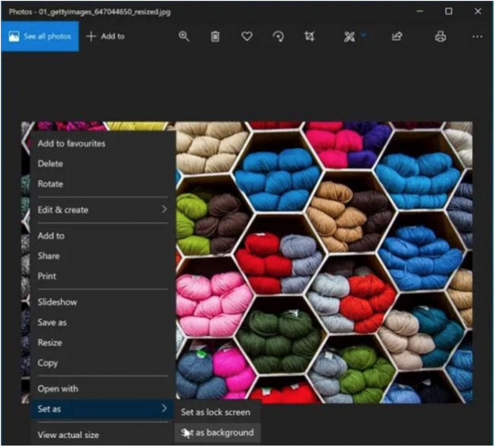
Task: Choose Set as lock screen option
Action: coord(215,412)
